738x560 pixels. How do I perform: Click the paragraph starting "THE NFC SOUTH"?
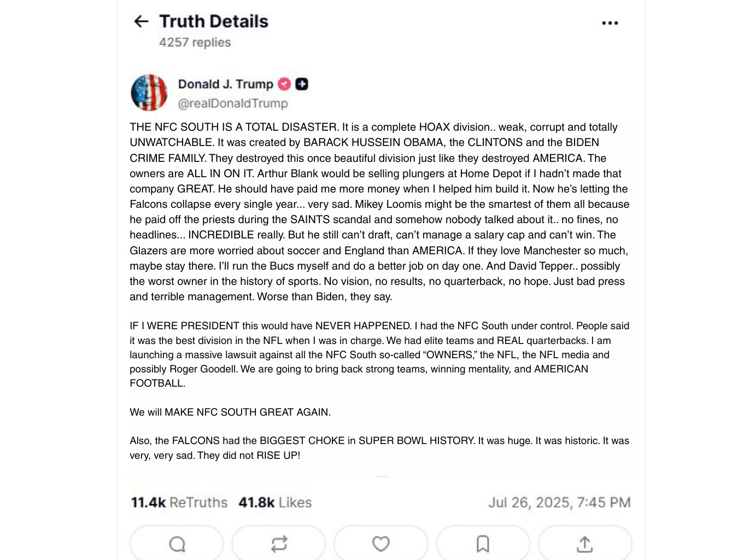tap(380, 212)
